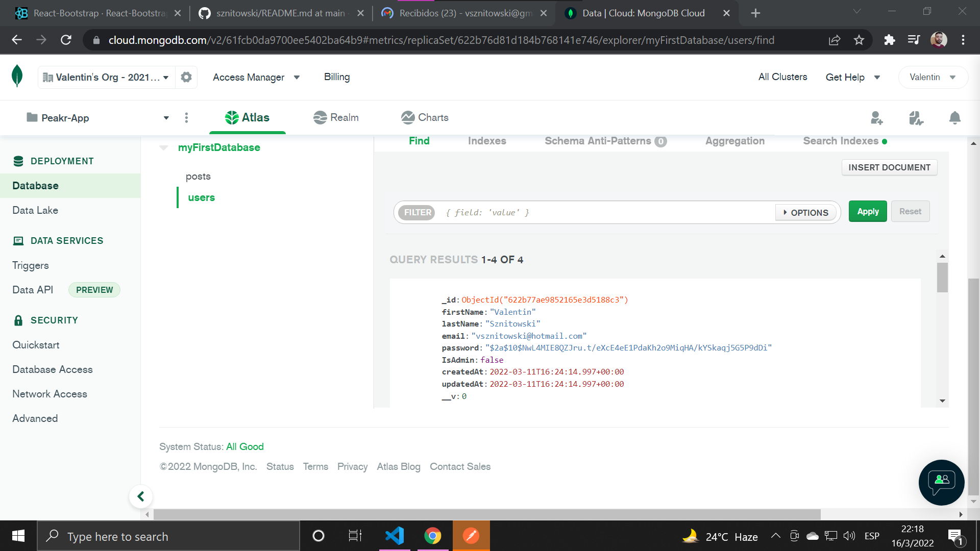Click the invite user icon near the bell
This screenshot has height=551, width=980.
(x=877, y=118)
